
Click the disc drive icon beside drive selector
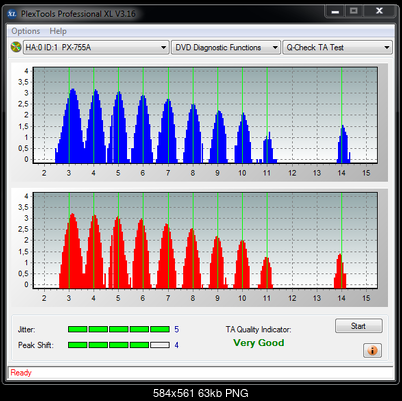pos(16,47)
